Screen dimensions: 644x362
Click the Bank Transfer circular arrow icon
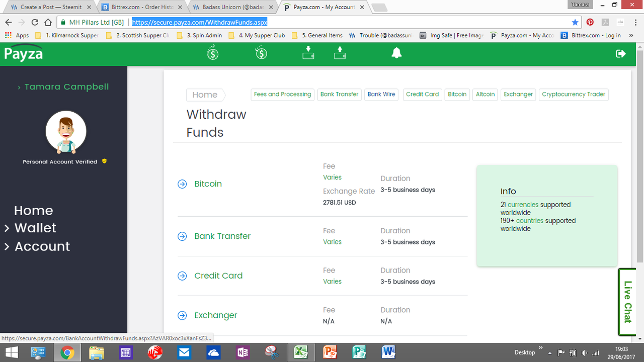(182, 236)
